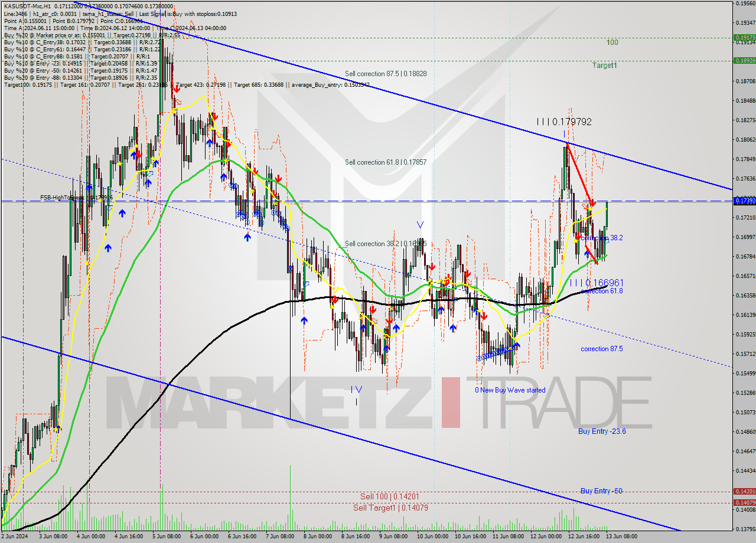Click the wave 'V' label above 10 Jun
756x543 pixels.
pyautogui.click(x=420, y=225)
